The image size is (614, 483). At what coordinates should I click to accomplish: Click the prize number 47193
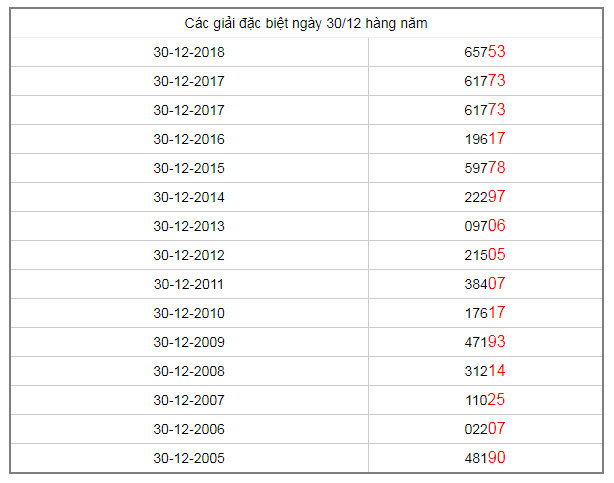(485, 342)
